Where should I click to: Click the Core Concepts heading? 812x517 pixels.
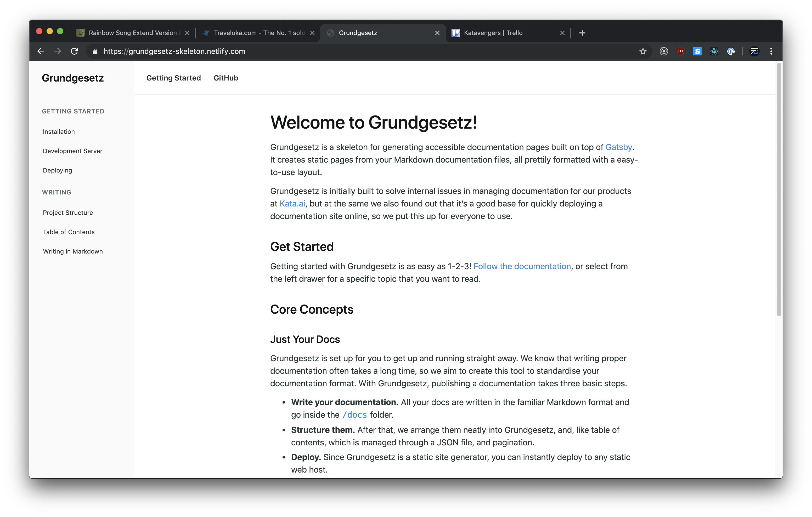click(312, 309)
